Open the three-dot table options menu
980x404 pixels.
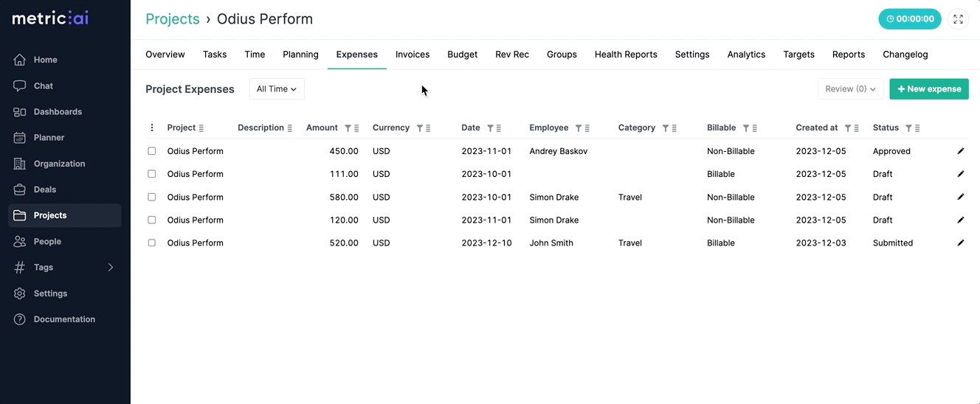(152, 128)
